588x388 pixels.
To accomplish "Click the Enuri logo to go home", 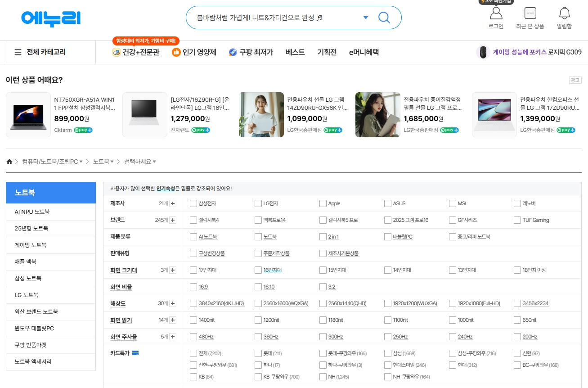I will (x=50, y=18).
